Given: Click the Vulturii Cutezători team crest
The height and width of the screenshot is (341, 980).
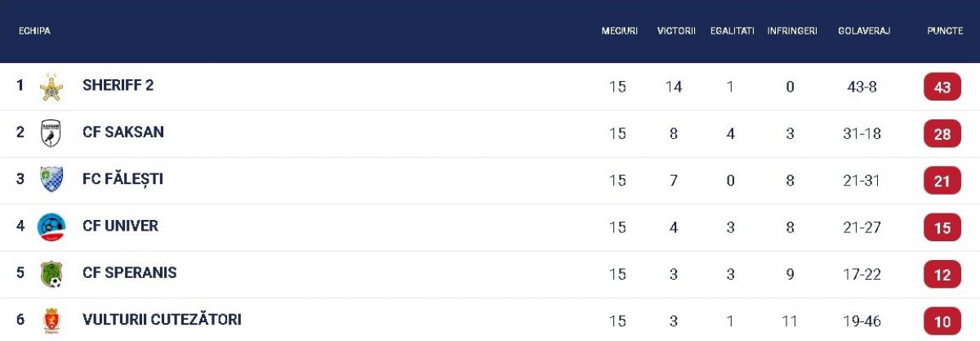Looking at the screenshot, I should [x=51, y=321].
